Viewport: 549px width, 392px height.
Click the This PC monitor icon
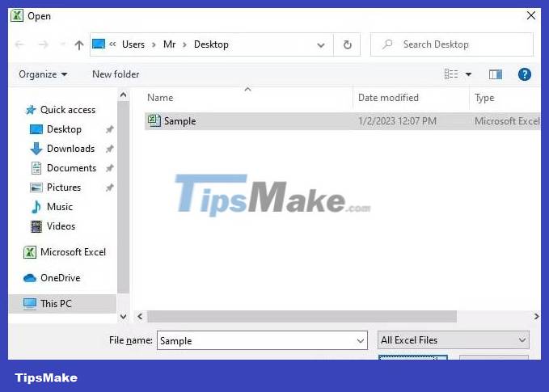[30, 303]
